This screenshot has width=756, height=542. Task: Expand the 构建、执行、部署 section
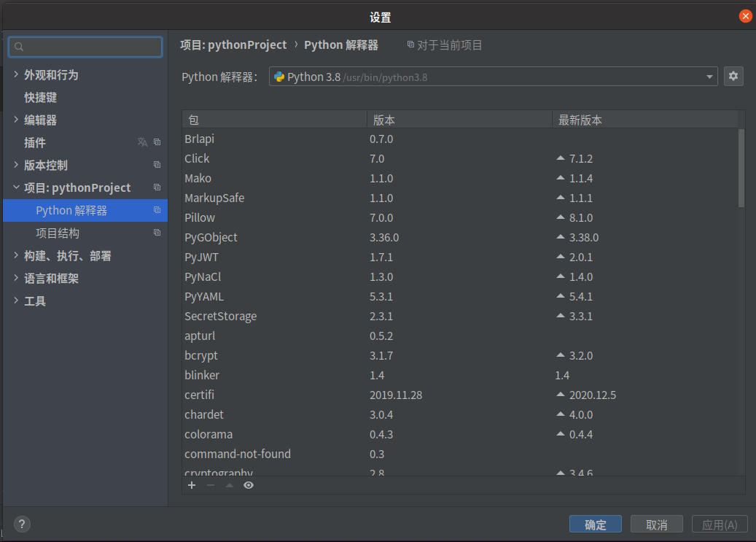(16, 255)
